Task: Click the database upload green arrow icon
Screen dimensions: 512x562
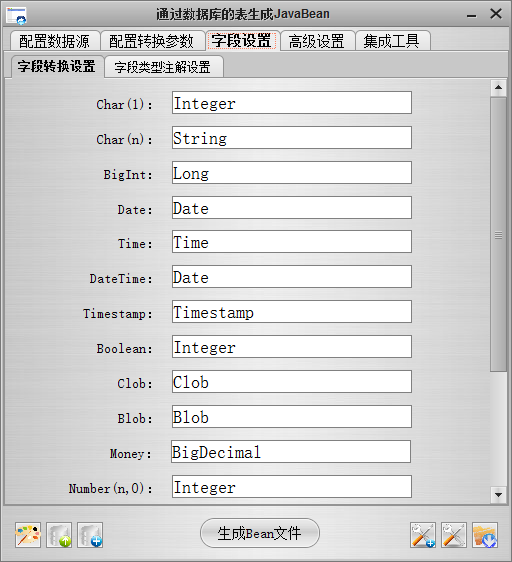Action: tap(59, 535)
